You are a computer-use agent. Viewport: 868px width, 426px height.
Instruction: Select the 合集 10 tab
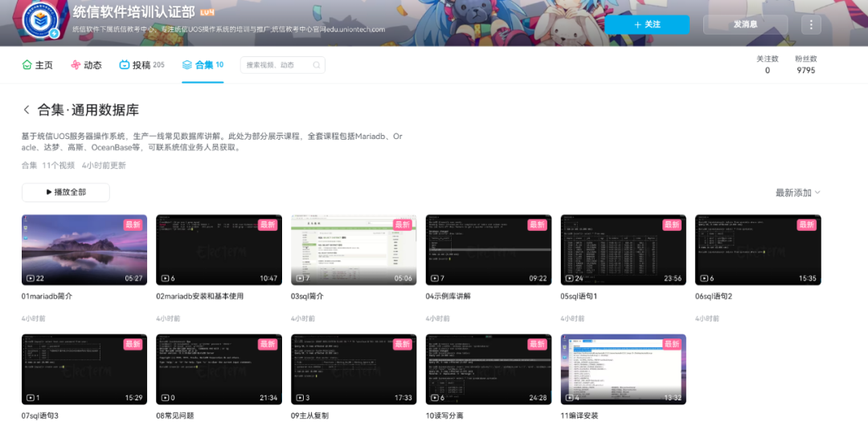203,65
